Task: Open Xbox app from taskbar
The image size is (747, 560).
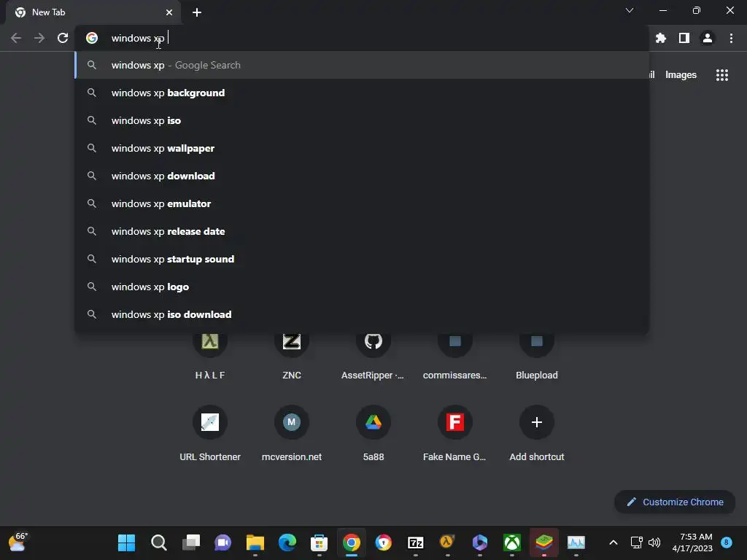Action: [512, 542]
